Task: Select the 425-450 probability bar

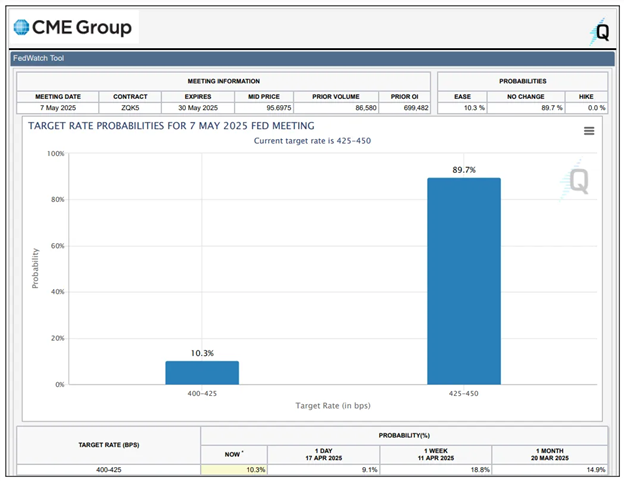Action: (x=464, y=281)
